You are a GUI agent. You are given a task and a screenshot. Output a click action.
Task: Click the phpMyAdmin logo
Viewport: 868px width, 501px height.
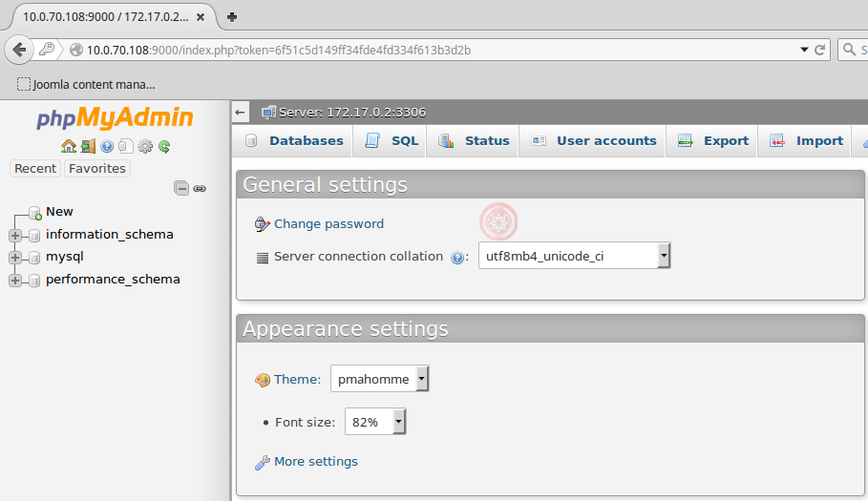click(115, 117)
